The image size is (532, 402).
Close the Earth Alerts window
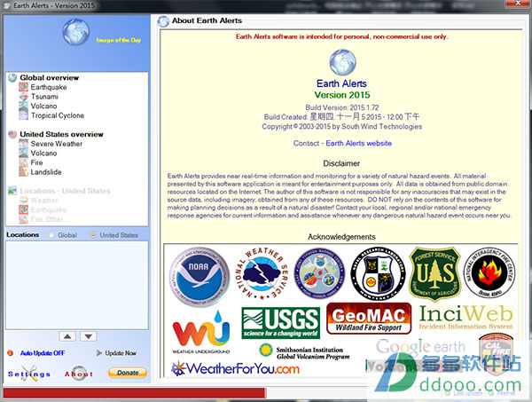(518, 4)
